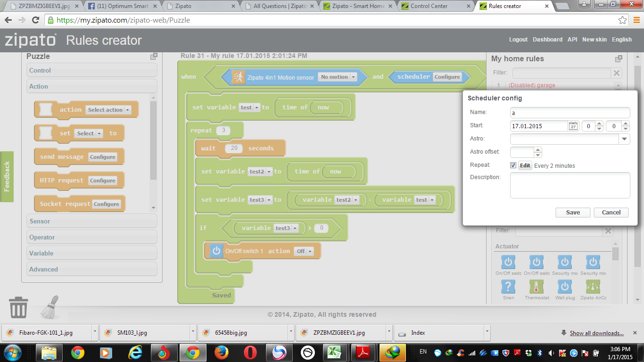Switch to the All Questions tab

(x=280, y=6)
